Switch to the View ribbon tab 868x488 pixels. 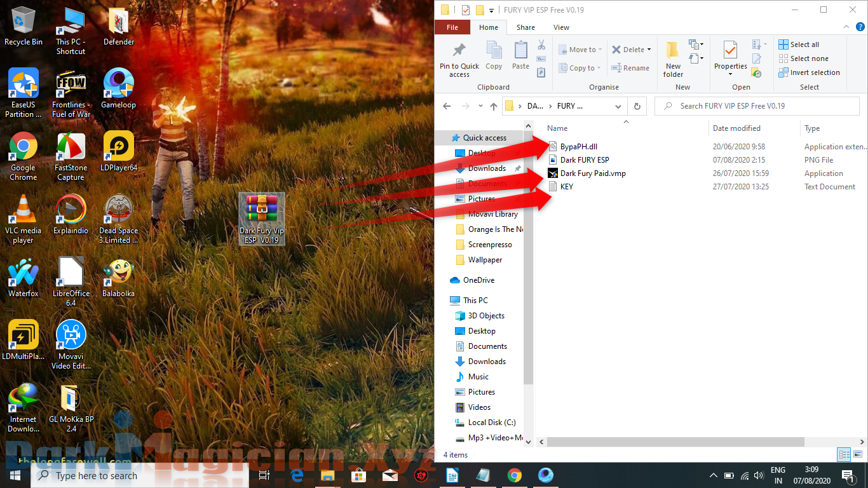pyautogui.click(x=561, y=27)
